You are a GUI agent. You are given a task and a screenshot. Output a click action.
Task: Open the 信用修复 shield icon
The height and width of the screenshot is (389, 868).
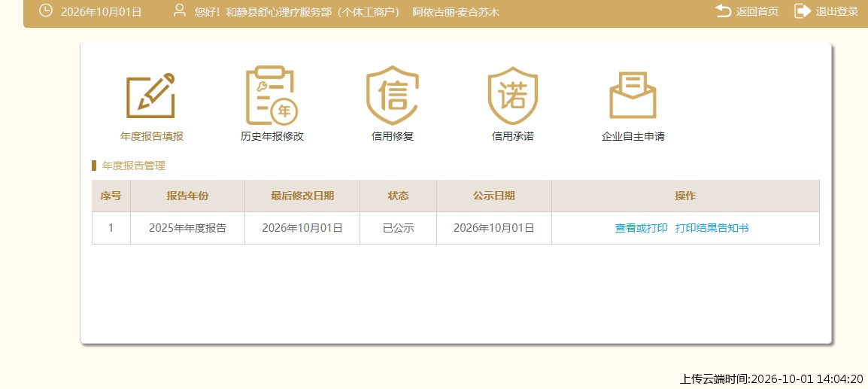pos(393,96)
